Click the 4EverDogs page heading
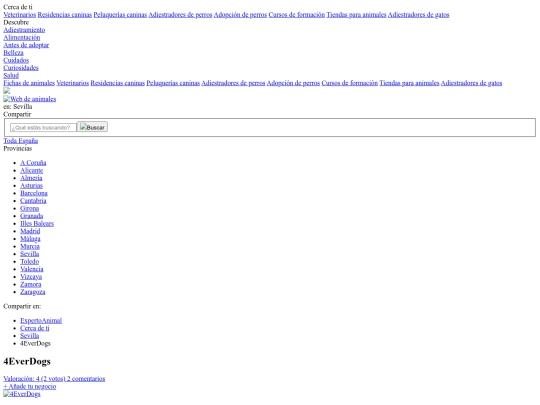Viewport: 540px width, 405px height. point(27,361)
